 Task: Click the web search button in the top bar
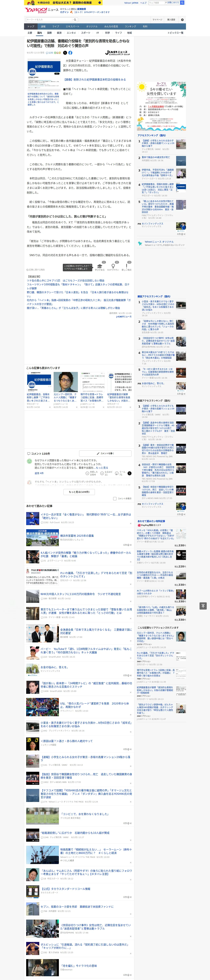[182, 3]
